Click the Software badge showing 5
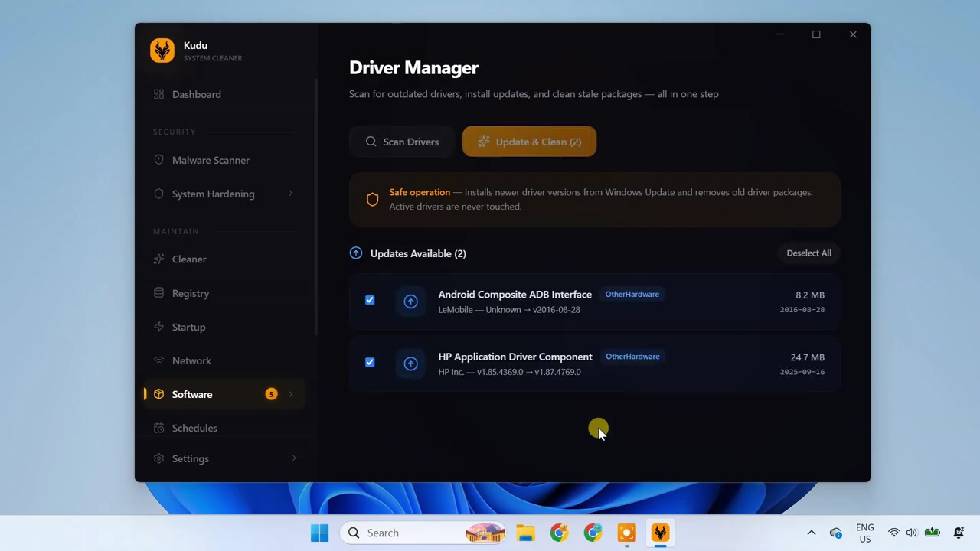980x551 pixels. [x=271, y=394]
